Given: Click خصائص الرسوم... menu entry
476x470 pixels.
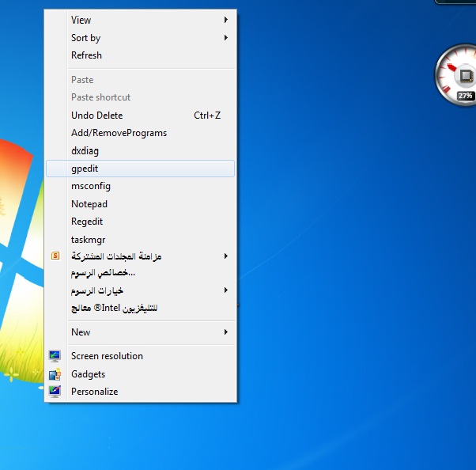Looking at the screenshot, I should click(x=140, y=273).
